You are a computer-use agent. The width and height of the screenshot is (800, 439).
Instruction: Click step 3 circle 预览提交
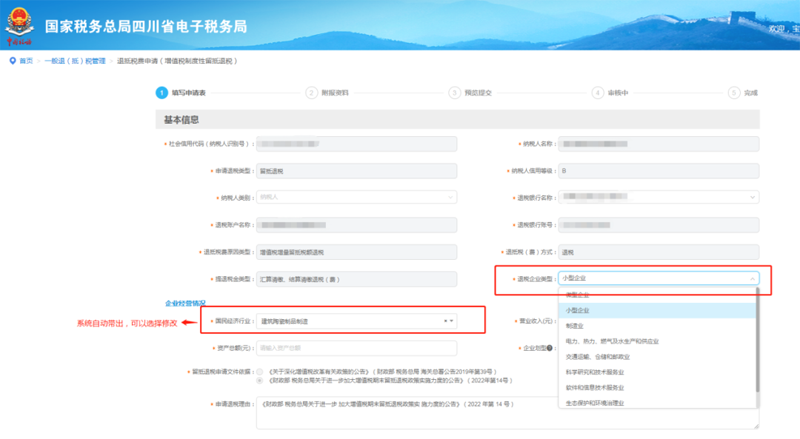(454, 92)
